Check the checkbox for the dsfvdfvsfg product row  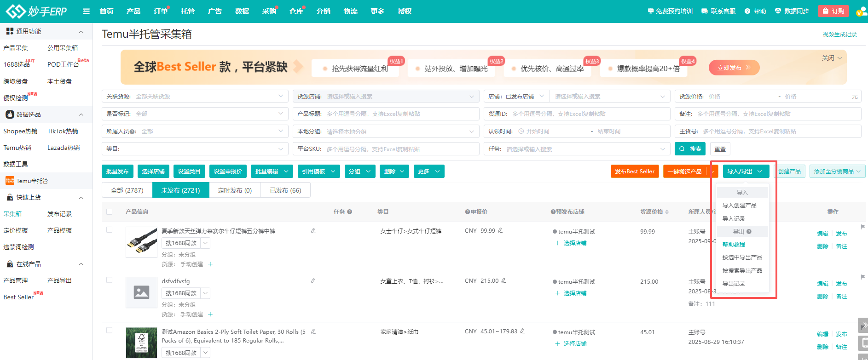[109, 280]
